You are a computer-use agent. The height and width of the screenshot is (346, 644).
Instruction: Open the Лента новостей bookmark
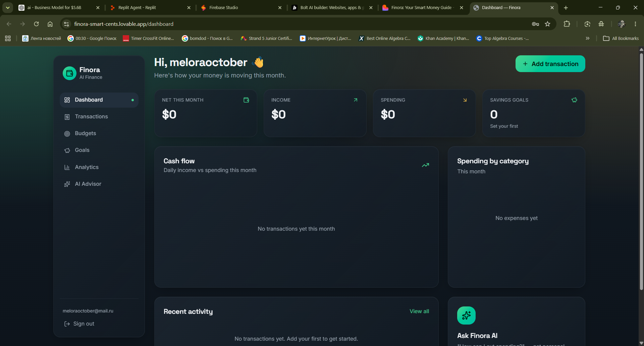(42, 38)
